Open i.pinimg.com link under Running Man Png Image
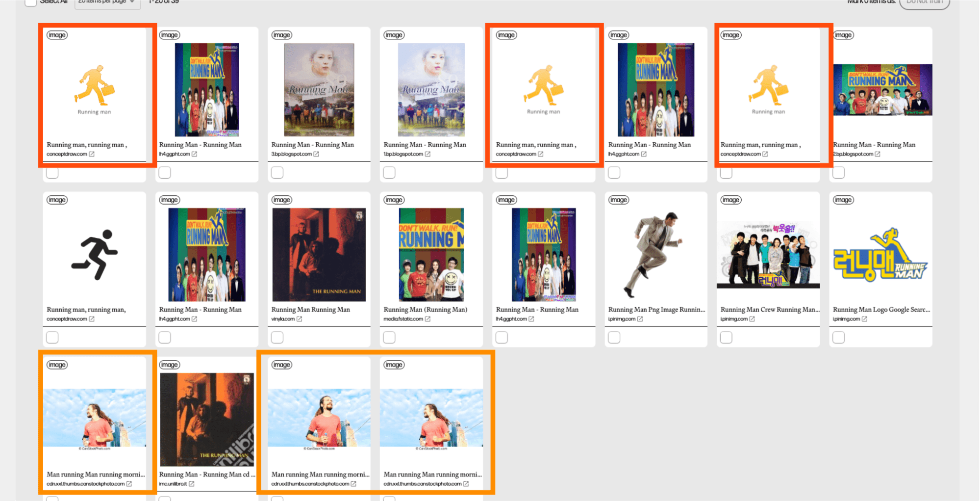Image resolution: width=980 pixels, height=501 pixels. (x=622, y=319)
